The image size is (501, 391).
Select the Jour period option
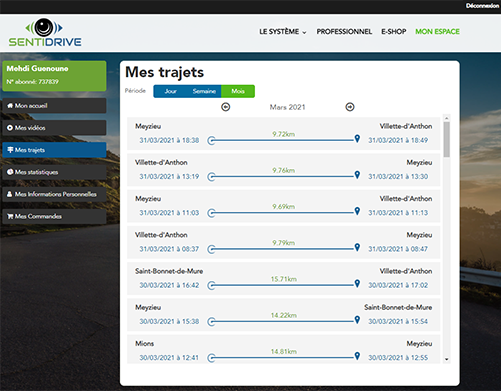pyautogui.click(x=170, y=91)
